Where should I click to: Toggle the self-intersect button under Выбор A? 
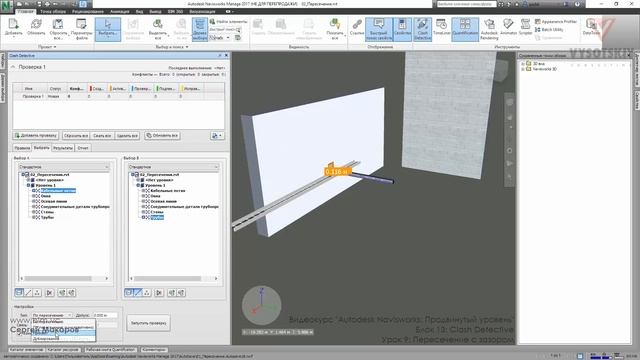49,293
